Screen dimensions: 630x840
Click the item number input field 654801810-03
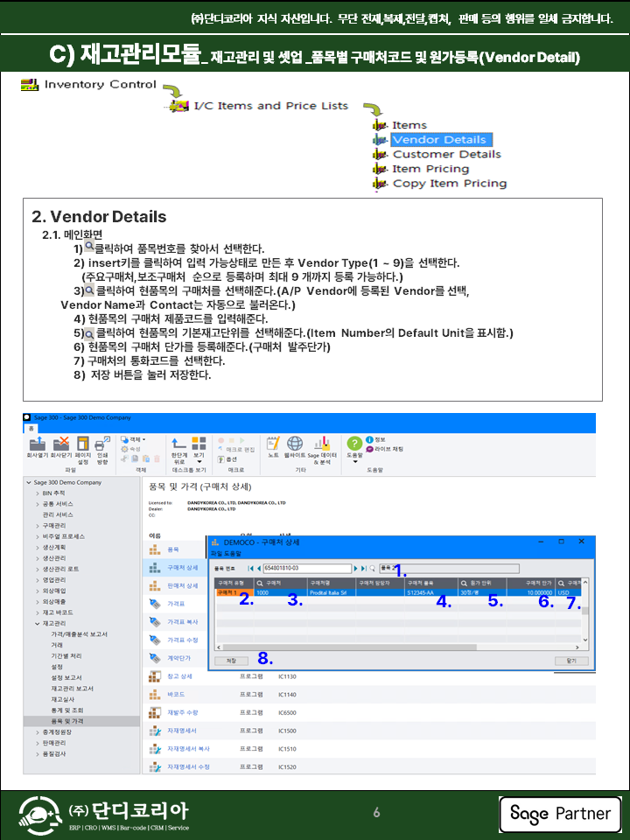(307, 569)
